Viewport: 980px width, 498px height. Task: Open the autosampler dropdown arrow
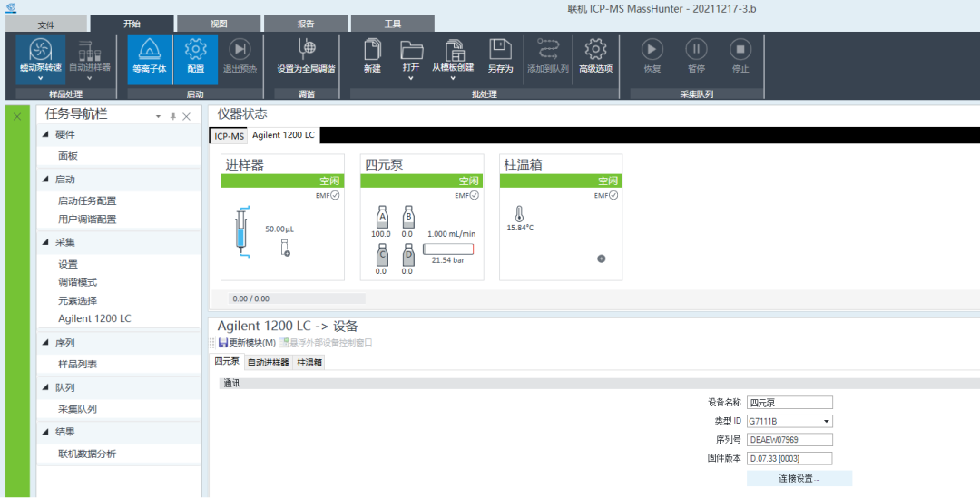click(x=89, y=79)
